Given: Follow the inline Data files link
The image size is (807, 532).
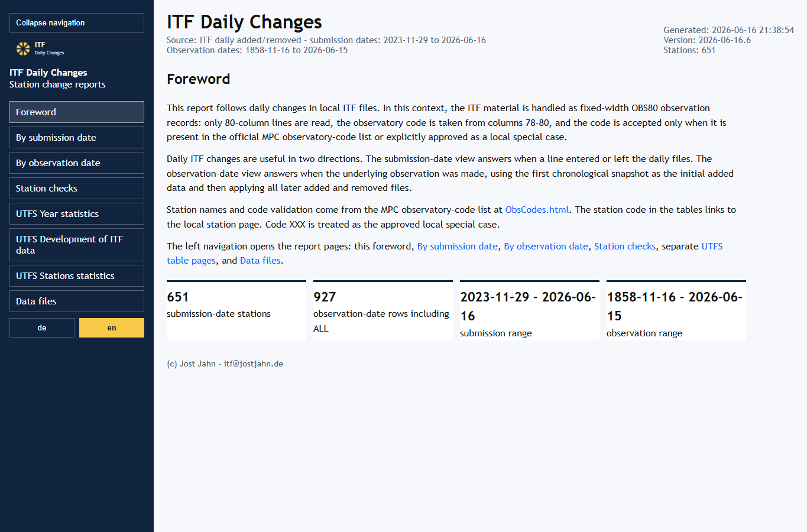Looking at the screenshot, I should point(260,261).
